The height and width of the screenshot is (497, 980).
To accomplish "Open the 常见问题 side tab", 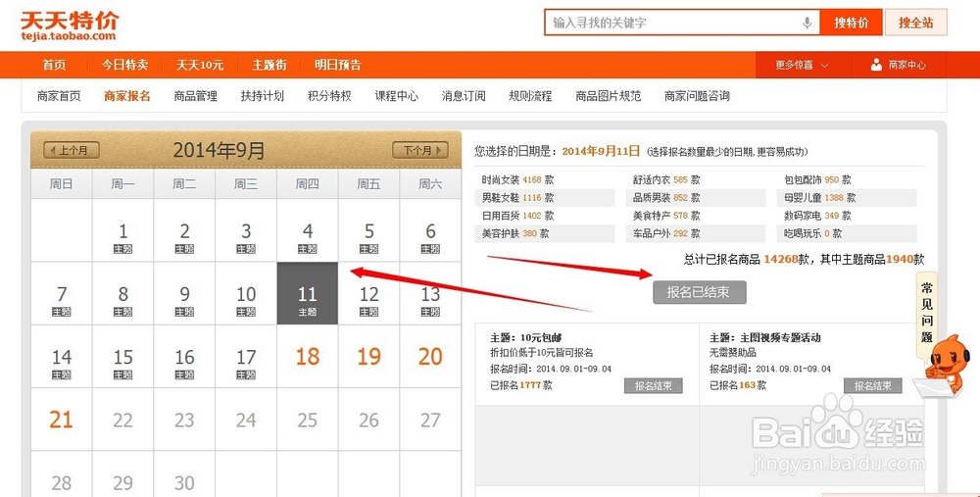I will (x=927, y=313).
